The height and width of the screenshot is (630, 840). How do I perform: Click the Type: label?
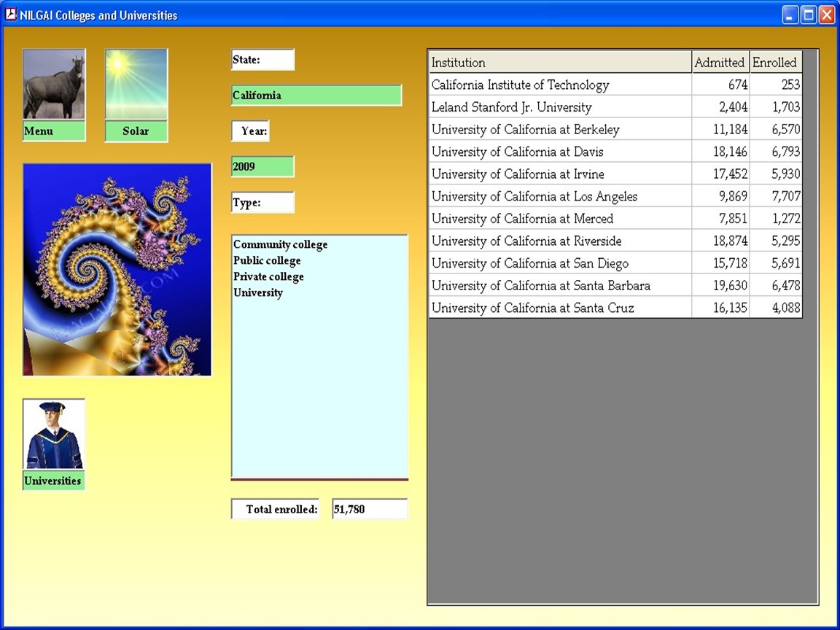pyautogui.click(x=262, y=203)
